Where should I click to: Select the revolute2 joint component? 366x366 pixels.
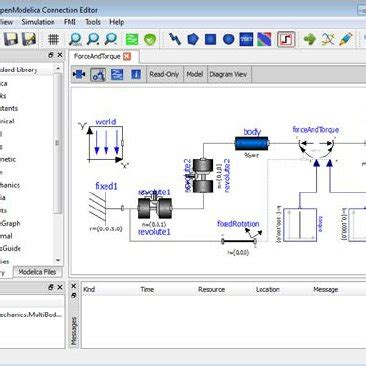pos(203,176)
